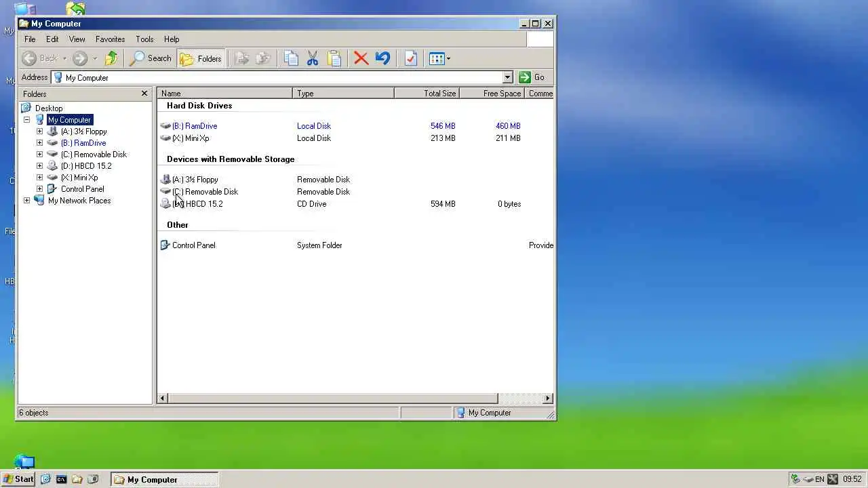Sort by Type column header
Screen dimensions: 868x488
343,94
